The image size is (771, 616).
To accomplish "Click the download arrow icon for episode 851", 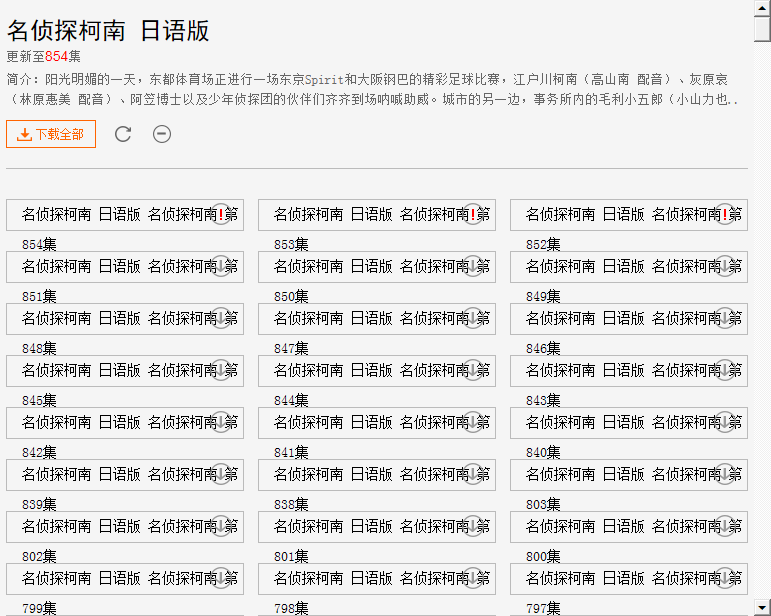I will (221, 266).
